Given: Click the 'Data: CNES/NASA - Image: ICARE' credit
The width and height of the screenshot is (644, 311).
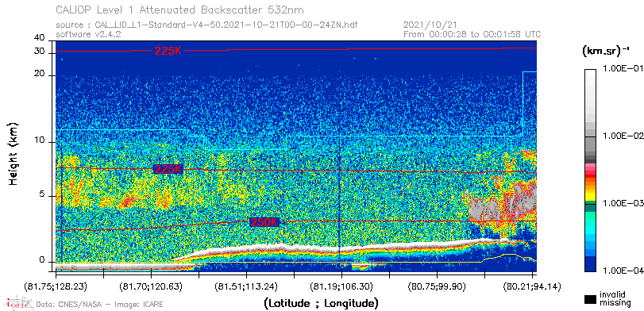Looking at the screenshot, I should [99, 305].
